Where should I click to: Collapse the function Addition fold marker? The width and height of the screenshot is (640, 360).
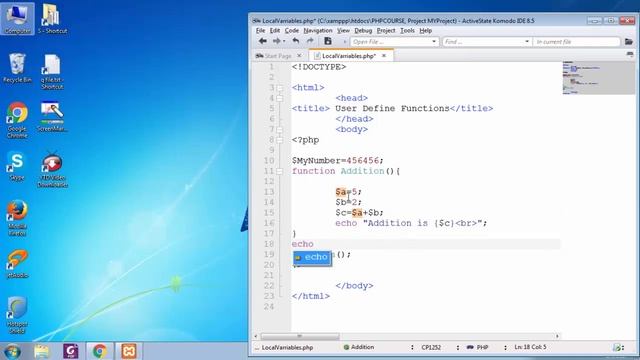pyautogui.click(x=280, y=171)
